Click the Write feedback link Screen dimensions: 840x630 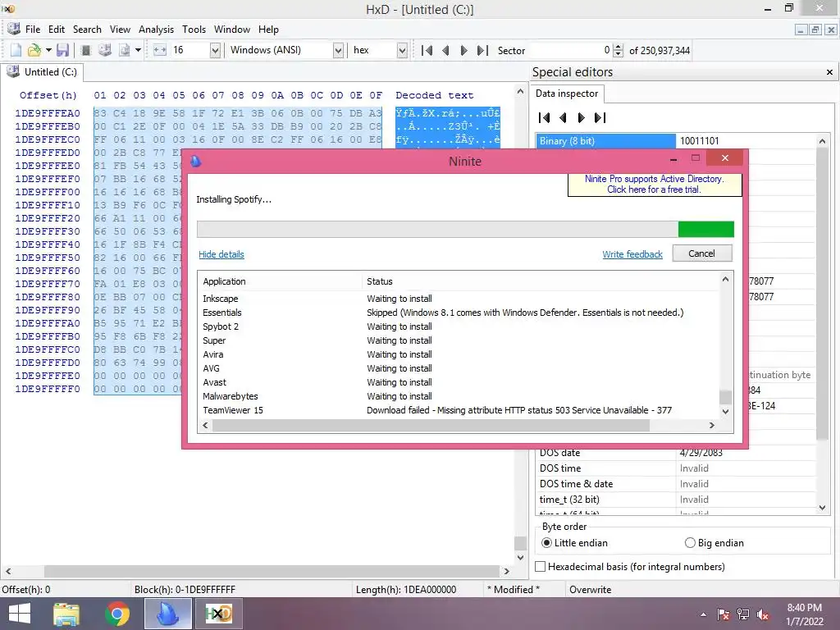coord(632,254)
